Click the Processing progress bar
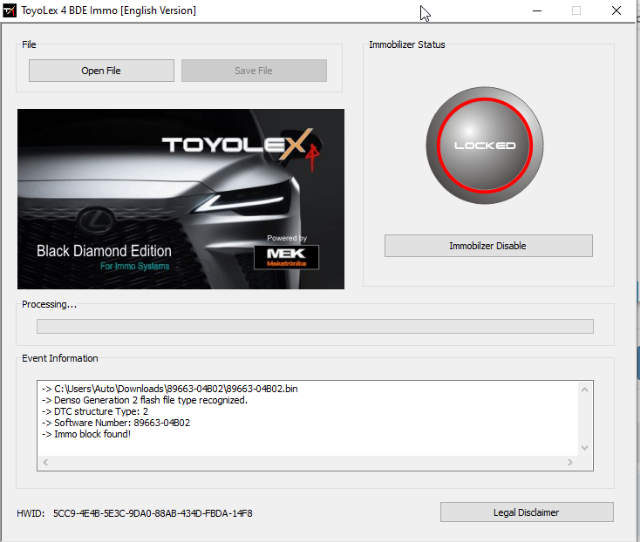The width and height of the screenshot is (640, 542). (x=315, y=327)
